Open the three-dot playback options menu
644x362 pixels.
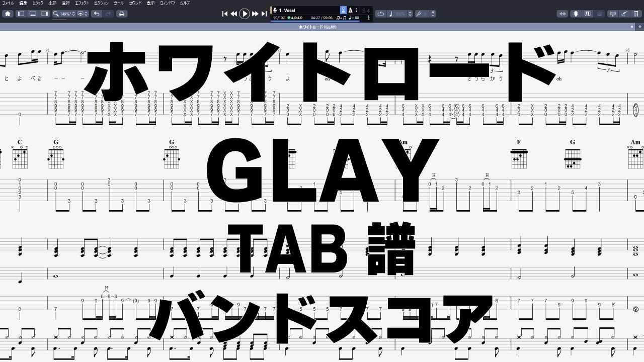pos(357,10)
